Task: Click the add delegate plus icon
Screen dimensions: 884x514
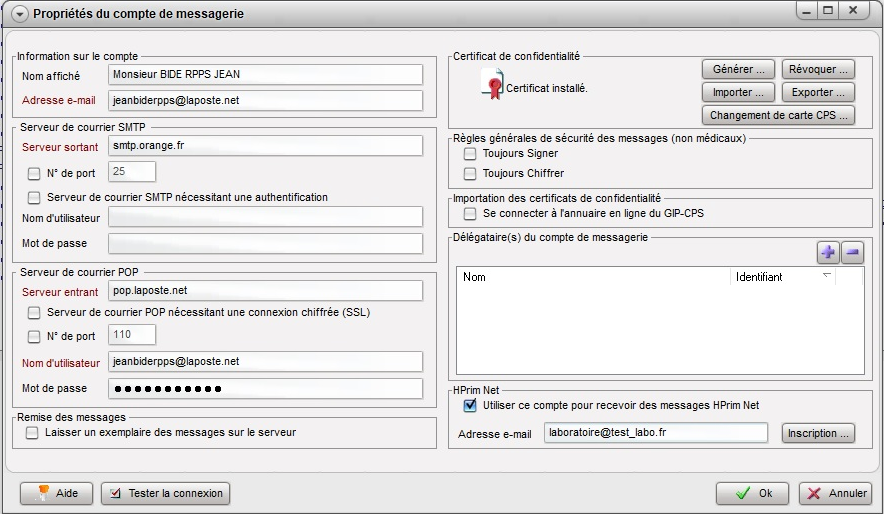Action: pos(828,253)
